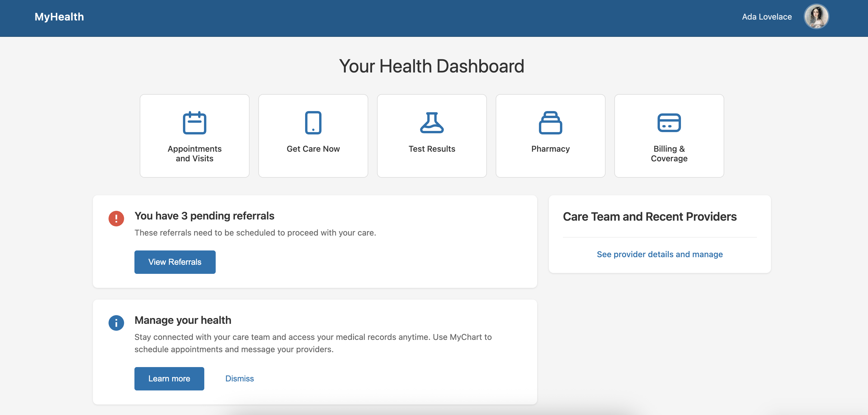Select the Pharmacy card label

(550, 149)
